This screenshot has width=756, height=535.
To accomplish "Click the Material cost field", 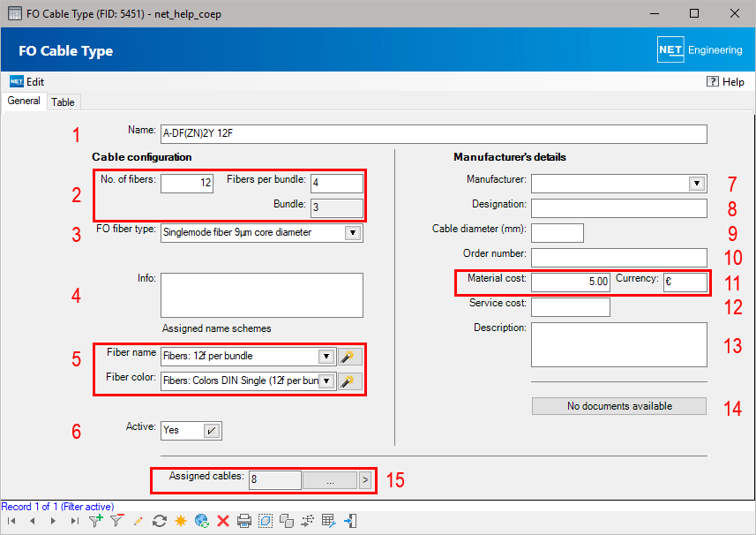I will pyautogui.click(x=571, y=283).
